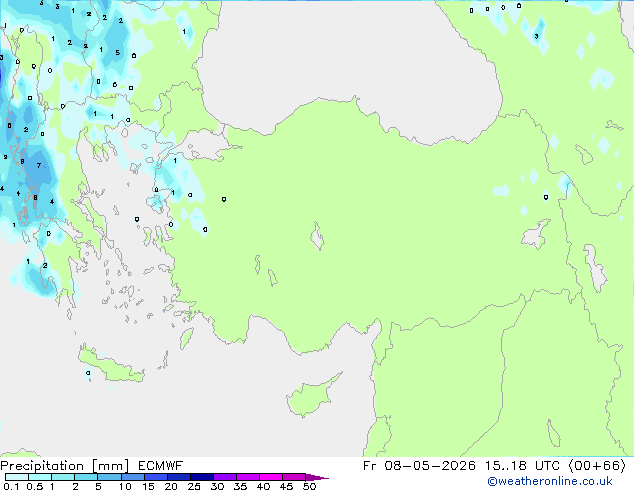
Task: Click the legend value '30'
Action: (217, 486)
